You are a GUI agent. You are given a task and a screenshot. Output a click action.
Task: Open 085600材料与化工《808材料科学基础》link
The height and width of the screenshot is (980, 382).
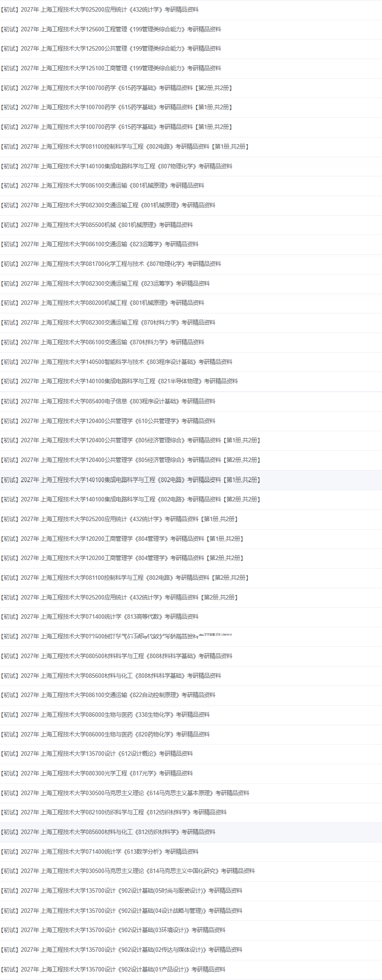(x=110, y=676)
